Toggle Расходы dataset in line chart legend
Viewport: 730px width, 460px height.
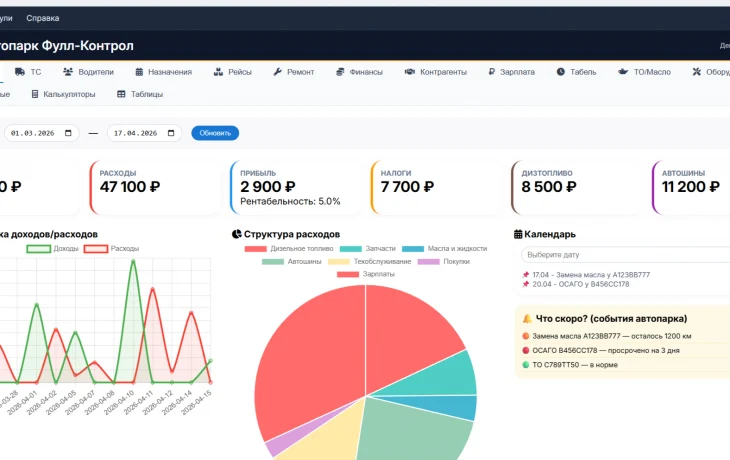(112, 249)
